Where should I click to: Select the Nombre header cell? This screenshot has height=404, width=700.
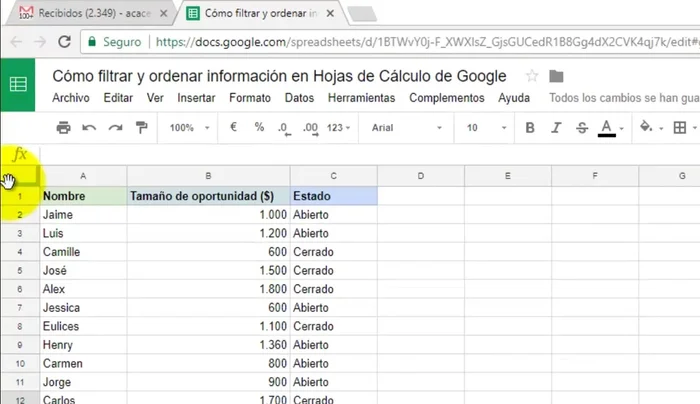[83, 196]
